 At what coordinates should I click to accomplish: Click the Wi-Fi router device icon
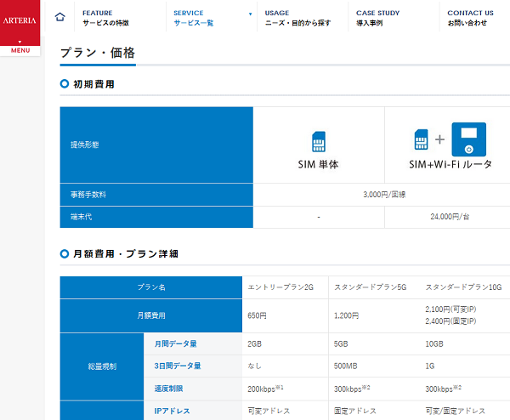[x=468, y=139]
